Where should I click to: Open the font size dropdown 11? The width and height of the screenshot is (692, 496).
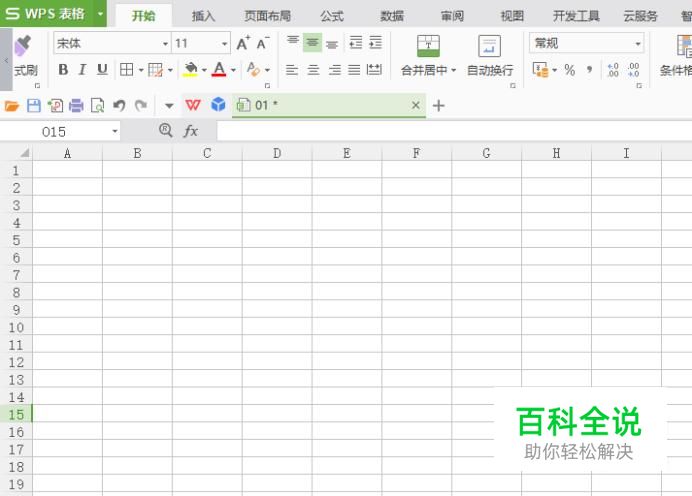pyautogui.click(x=224, y=44)
